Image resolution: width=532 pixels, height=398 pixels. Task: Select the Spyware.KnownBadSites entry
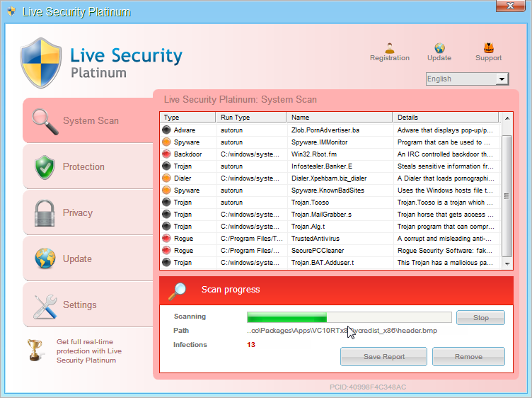(x=328, y=191)
